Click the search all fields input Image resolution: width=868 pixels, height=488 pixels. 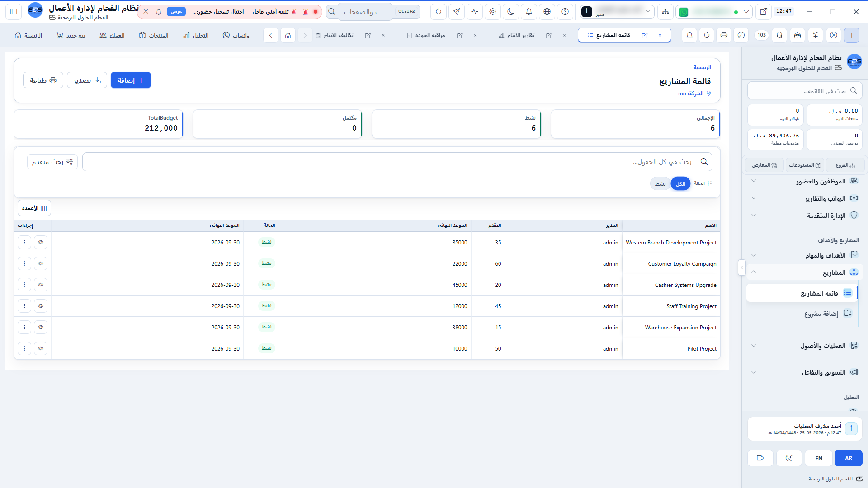click(397, 162)
